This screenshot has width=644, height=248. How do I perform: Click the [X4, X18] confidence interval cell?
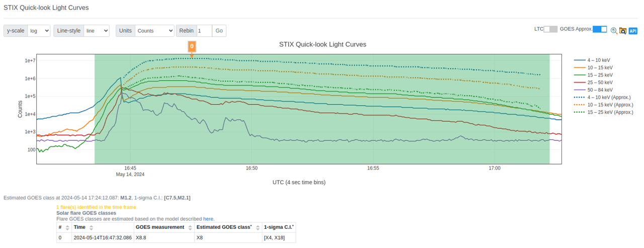tap(278, 237)
